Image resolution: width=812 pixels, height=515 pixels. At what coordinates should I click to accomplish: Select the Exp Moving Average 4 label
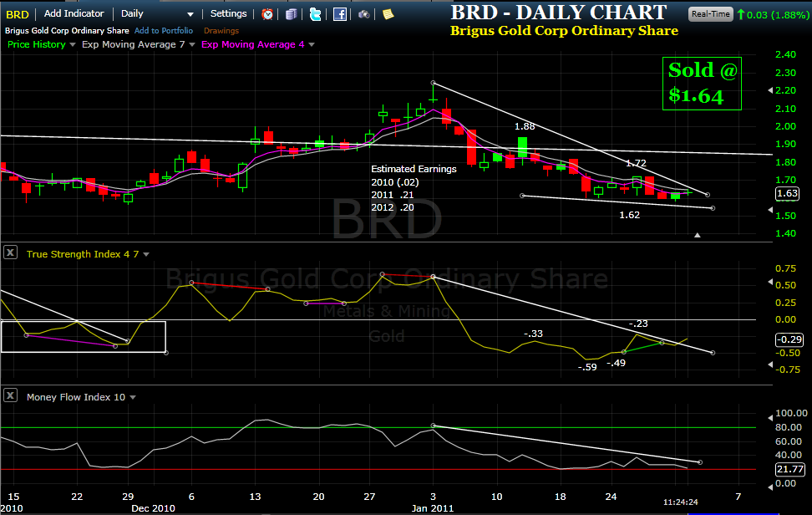pyautogui.click(x=253, y=44)
